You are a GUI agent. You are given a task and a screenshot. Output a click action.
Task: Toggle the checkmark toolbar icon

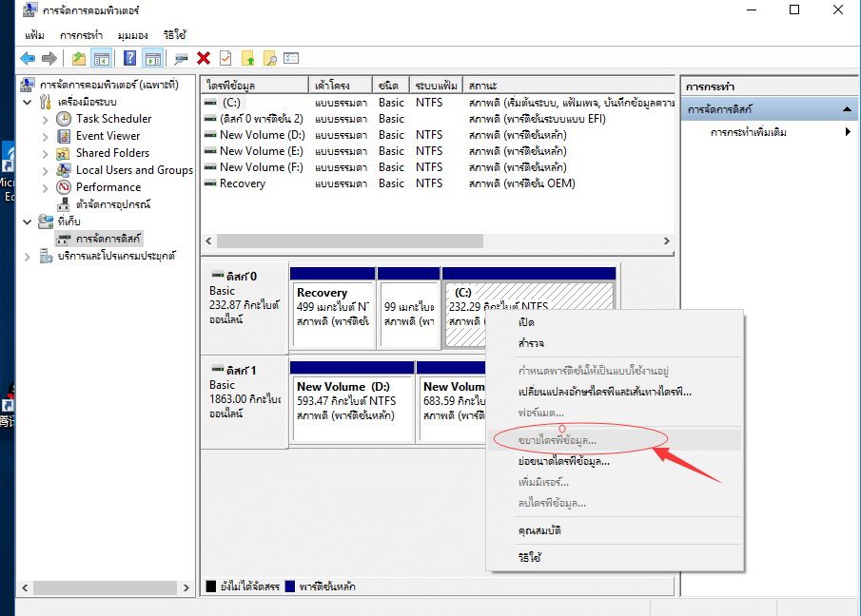(225, 57)
